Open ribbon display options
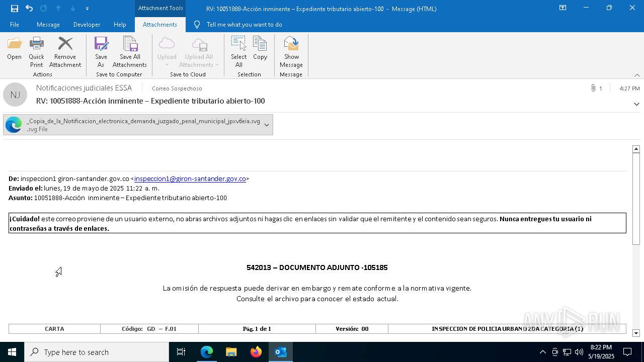The width and height of the screenshot is (644, 362). click(x=562, y=8)
